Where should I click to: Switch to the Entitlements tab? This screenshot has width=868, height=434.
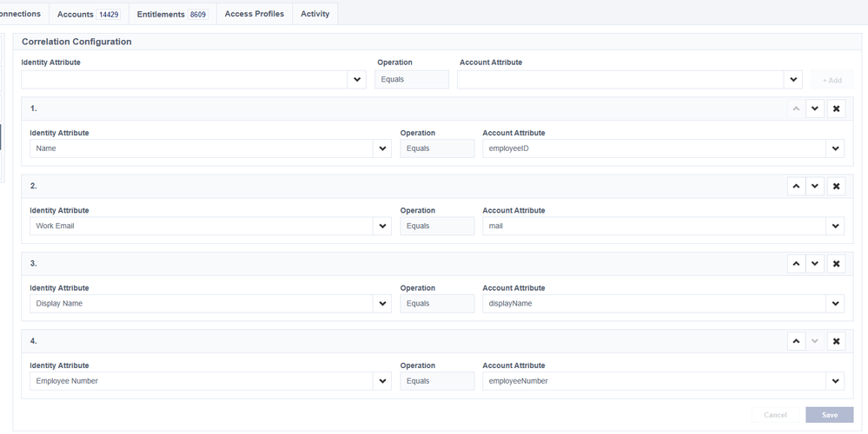[172, 14]
